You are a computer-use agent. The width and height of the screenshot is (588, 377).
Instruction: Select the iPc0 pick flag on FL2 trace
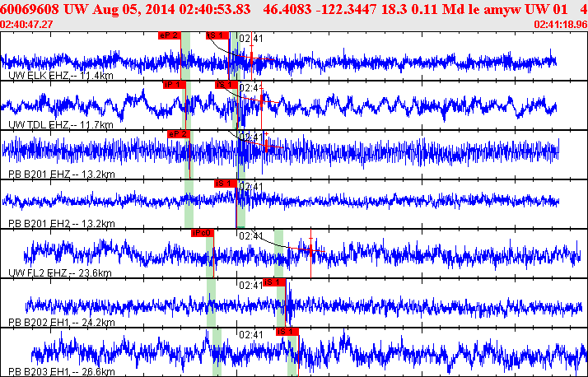(x=203, y=233)
